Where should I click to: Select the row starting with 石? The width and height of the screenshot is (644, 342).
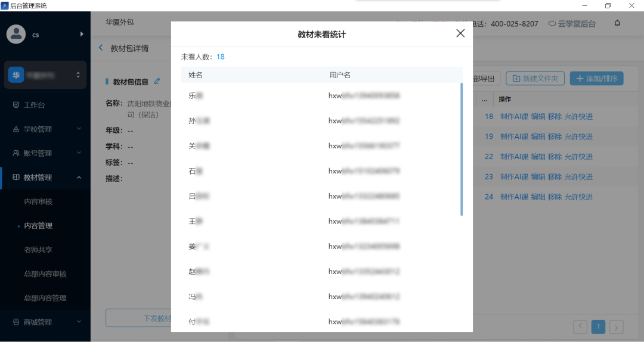click(x=321, y=171)
